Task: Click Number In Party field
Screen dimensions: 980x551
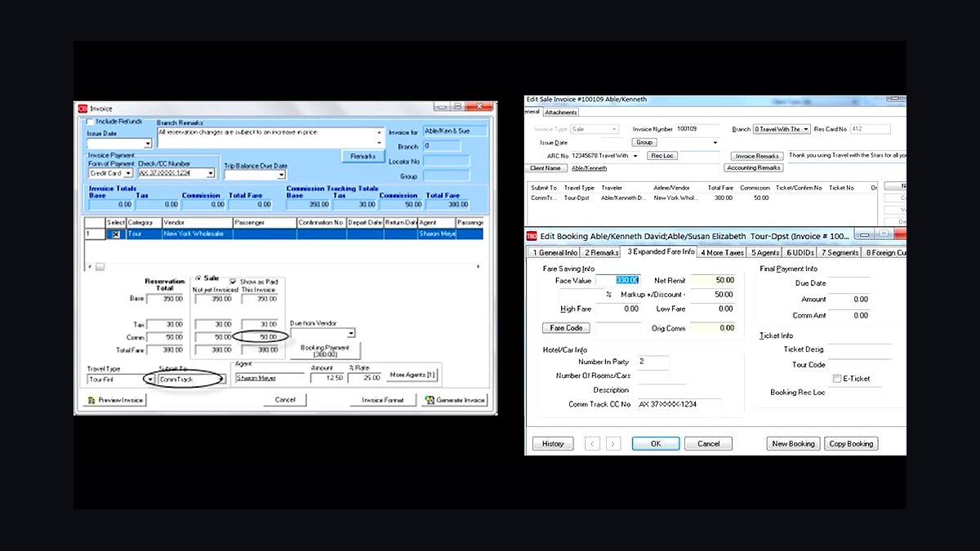Action: (653, 362)
